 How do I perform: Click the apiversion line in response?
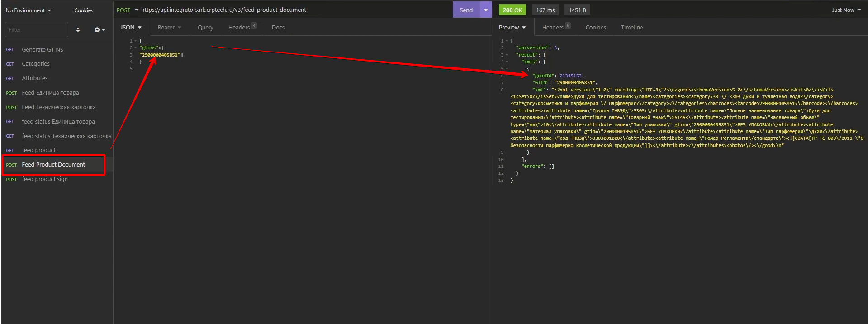[537, 48]
